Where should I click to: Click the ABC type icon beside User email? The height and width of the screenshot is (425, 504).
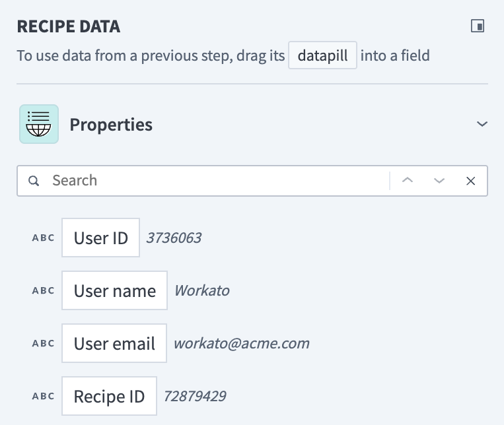(44, 343)
